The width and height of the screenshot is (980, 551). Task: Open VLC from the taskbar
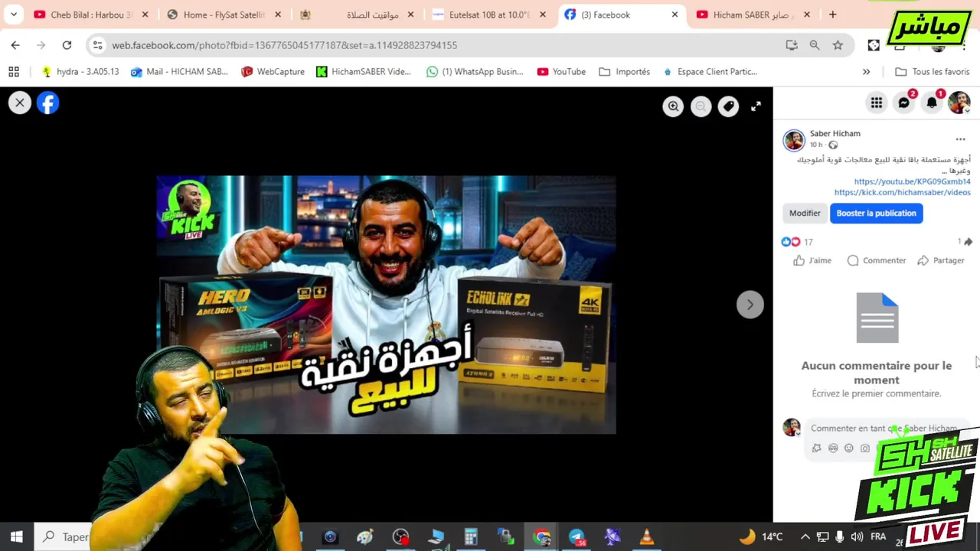[x=647, y=536]
